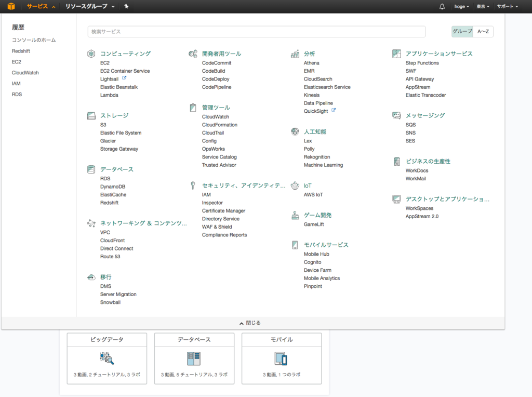Click the IoT category icon
This screenshot has height=397, width=532.
click(x=295, y=186)
